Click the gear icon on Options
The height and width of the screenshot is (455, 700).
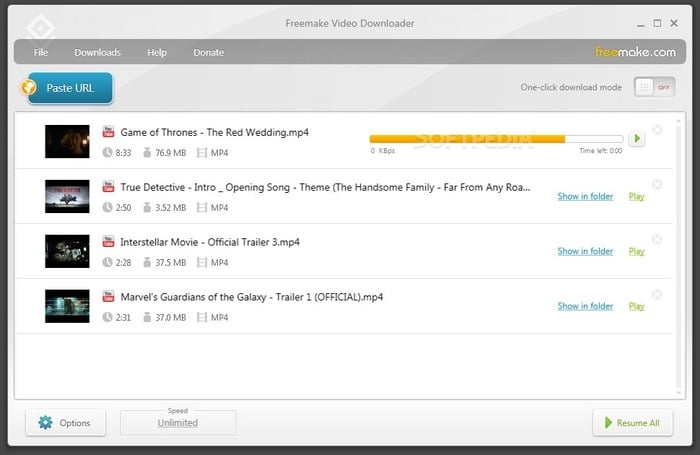point(45,423)
